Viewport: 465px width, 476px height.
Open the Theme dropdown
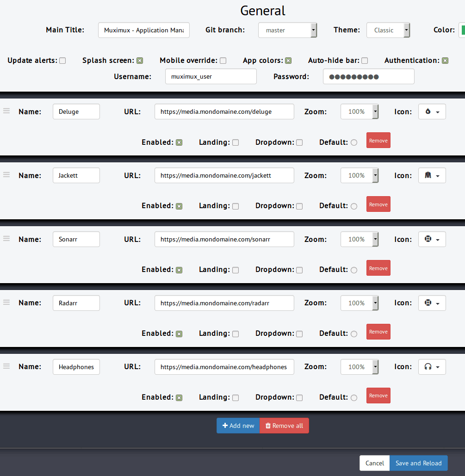388,30
